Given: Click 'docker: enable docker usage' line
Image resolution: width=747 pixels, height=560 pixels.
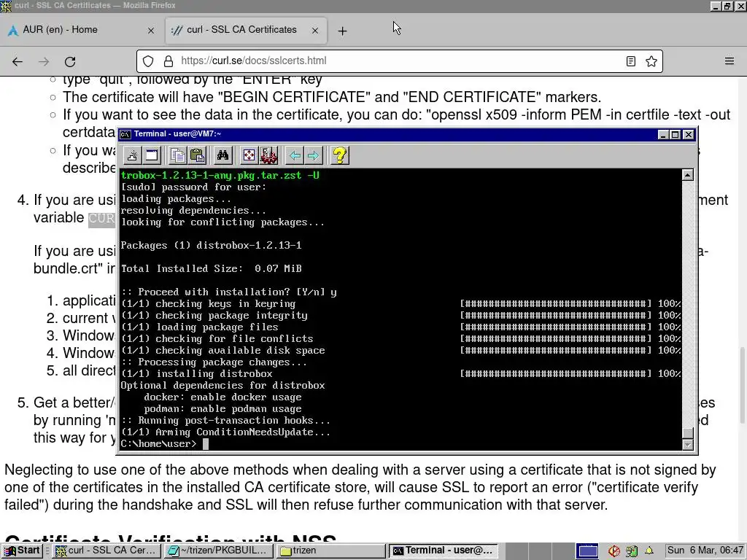Looking at the screenshot, I should click(222, 397).
